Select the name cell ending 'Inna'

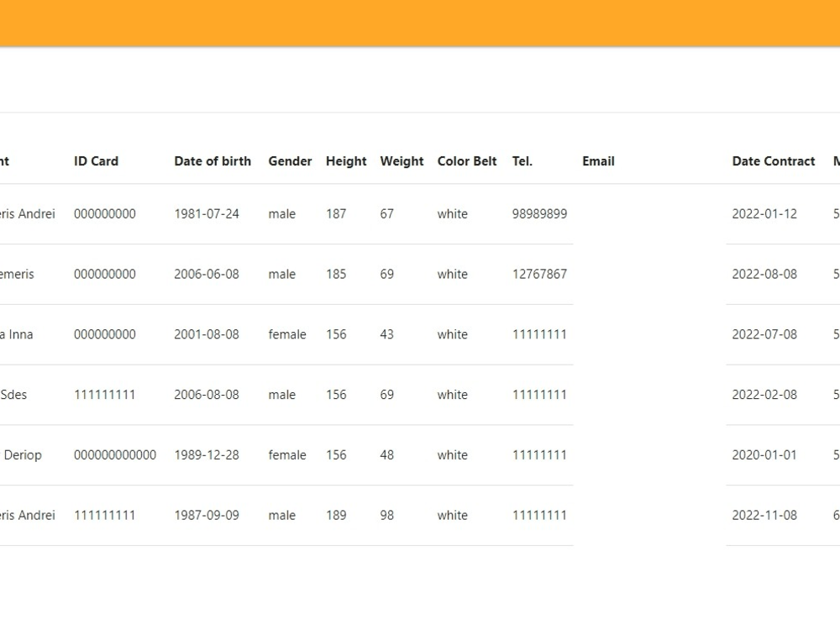coord(17,334)
